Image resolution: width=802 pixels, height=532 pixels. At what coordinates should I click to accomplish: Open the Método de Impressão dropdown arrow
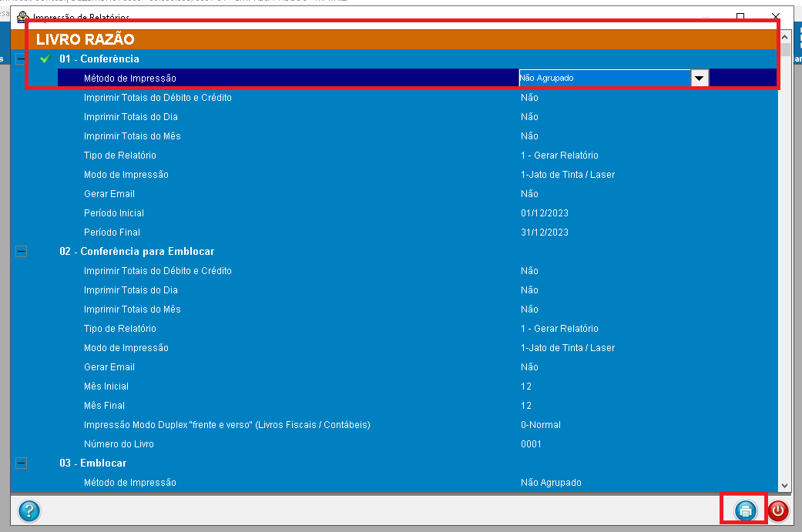[x=700, y=79]
